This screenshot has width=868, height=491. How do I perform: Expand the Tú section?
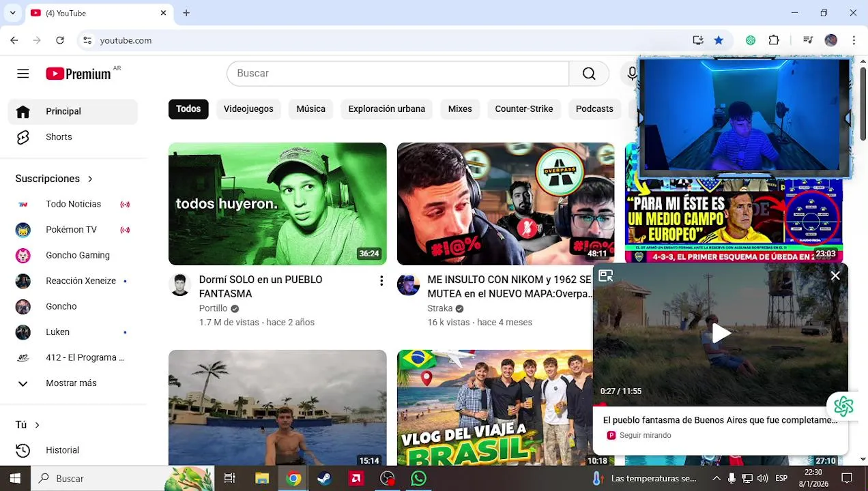[x=27, y=425]
